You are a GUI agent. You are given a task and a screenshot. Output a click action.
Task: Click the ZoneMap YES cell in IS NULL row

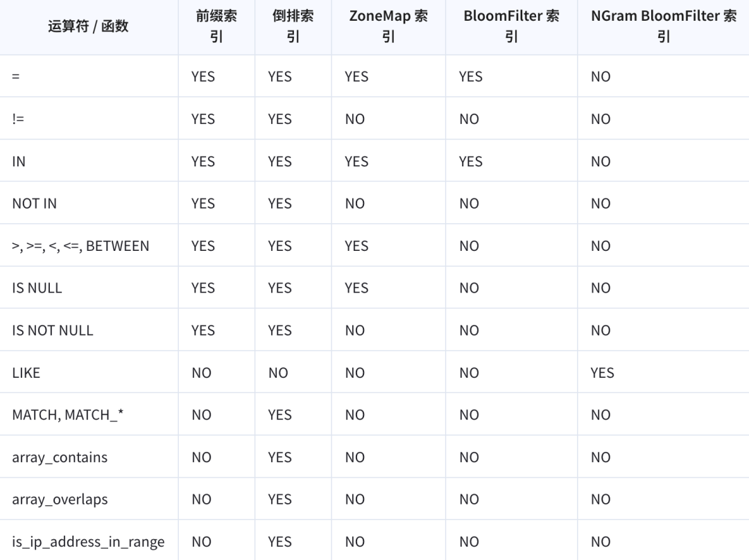[356, 288]
